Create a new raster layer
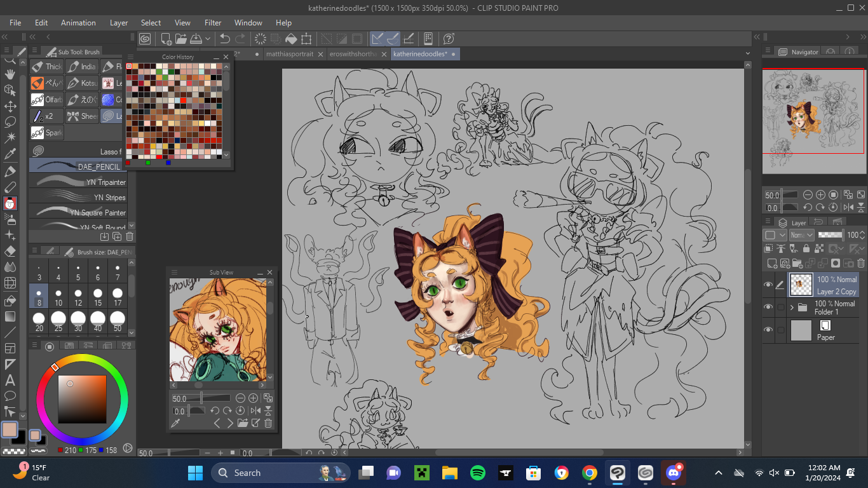 click(771, 263)
